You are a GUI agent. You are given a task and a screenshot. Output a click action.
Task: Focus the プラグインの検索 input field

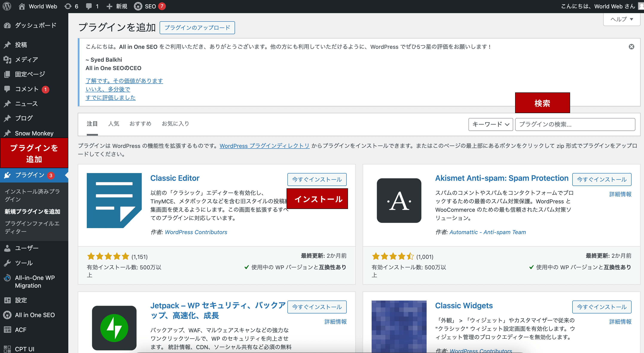[x=575, y=124]
